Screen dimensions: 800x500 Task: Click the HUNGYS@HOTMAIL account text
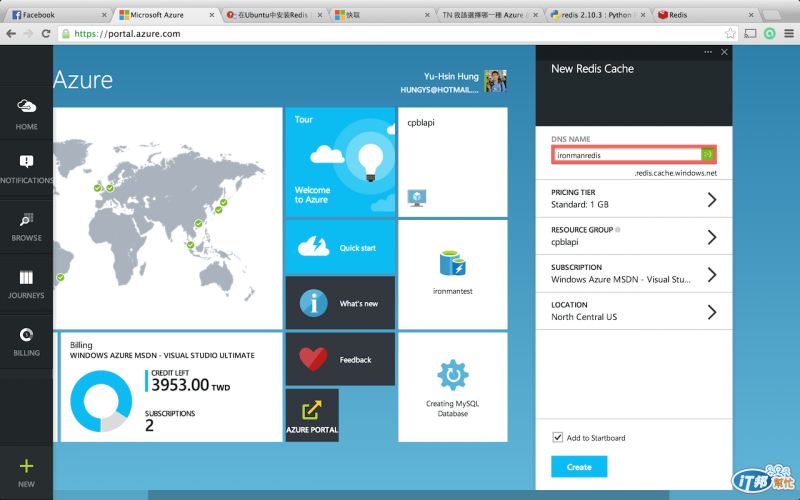439,90
